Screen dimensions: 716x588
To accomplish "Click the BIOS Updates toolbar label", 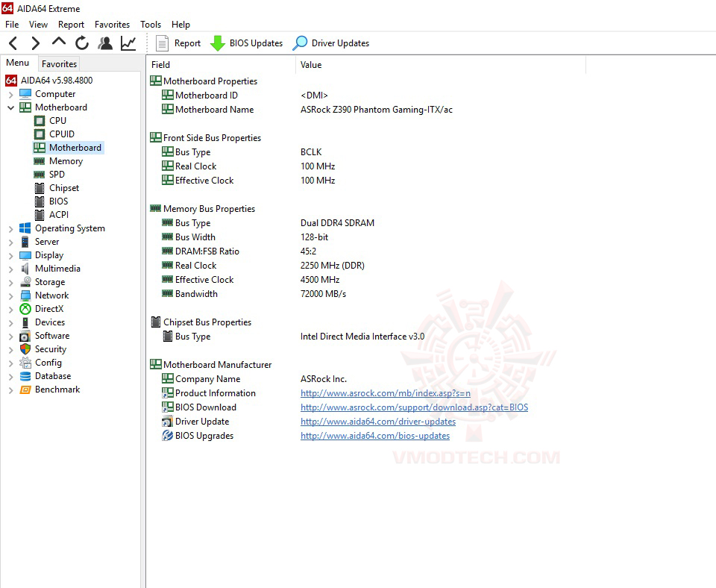I will [256, 43].
